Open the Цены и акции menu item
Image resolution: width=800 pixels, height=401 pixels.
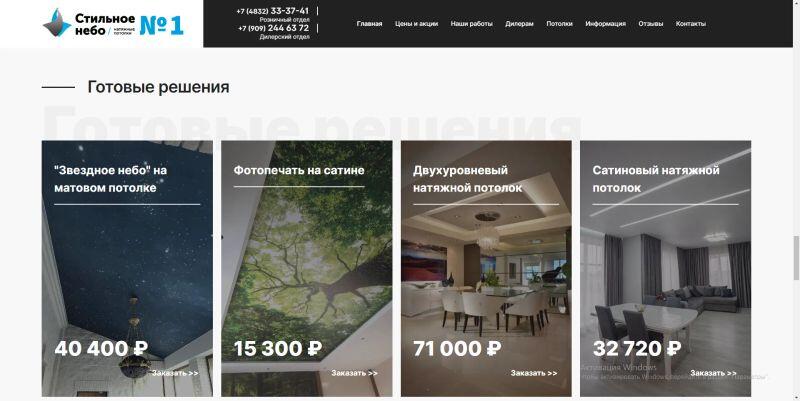(416, 23)
